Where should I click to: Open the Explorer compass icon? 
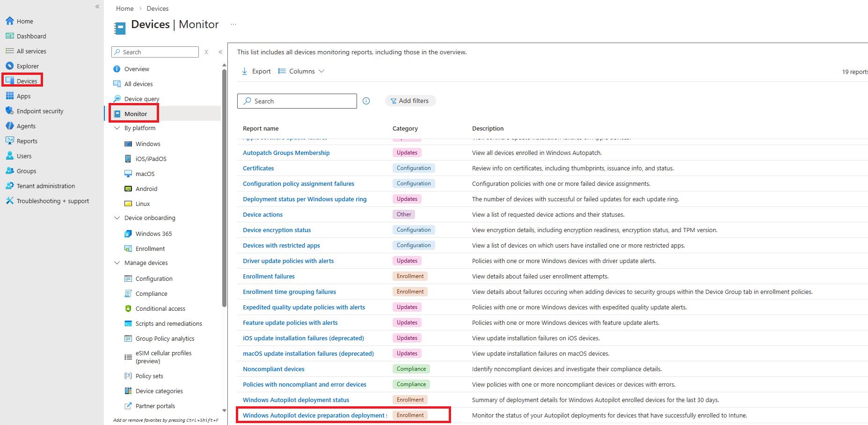click(x=10, y=66)
